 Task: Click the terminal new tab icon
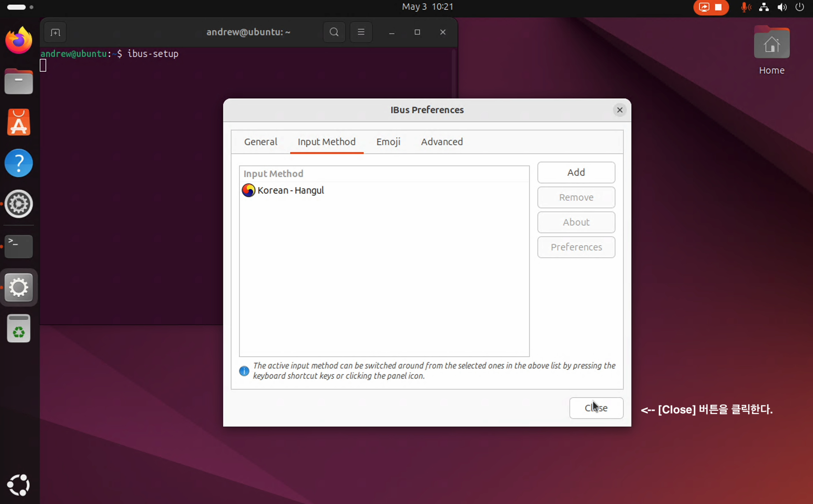tap(55, 32)
